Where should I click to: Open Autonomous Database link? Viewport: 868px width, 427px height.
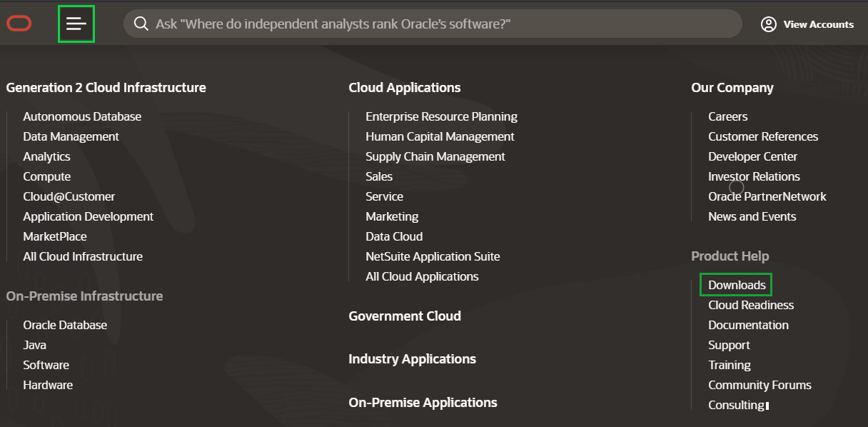pyautogui.click(x=82, y=116)
